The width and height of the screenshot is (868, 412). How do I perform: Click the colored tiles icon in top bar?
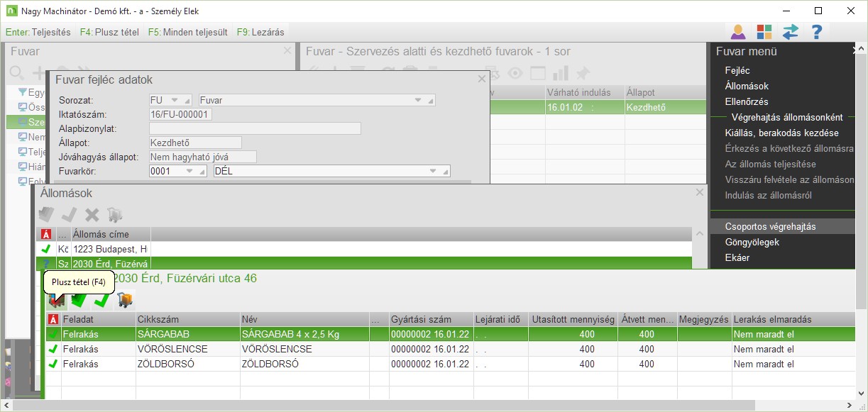pyautogui.click(x=764, y=32)
